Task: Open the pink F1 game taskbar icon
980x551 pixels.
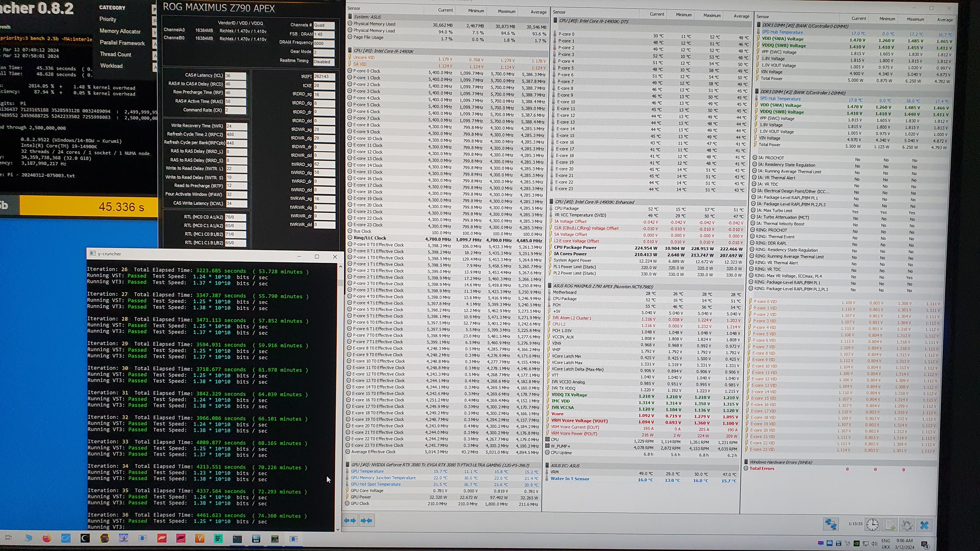Action: click(181, 538)
